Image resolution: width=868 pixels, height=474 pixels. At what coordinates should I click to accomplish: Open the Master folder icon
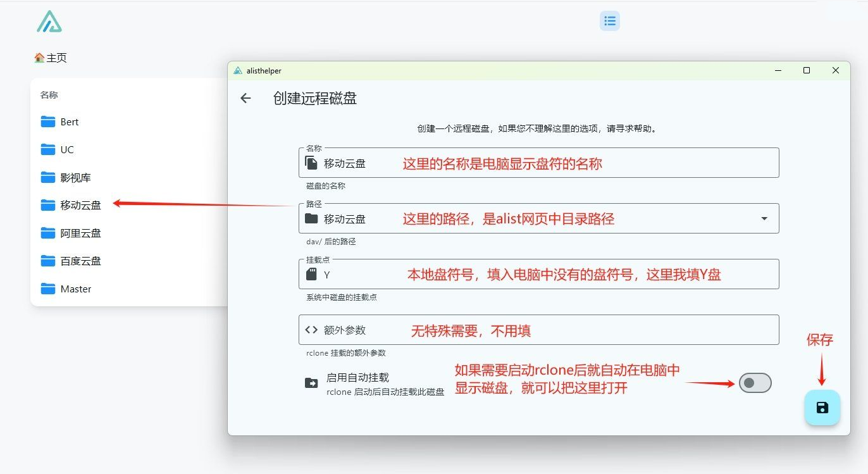tap(48, 289)
